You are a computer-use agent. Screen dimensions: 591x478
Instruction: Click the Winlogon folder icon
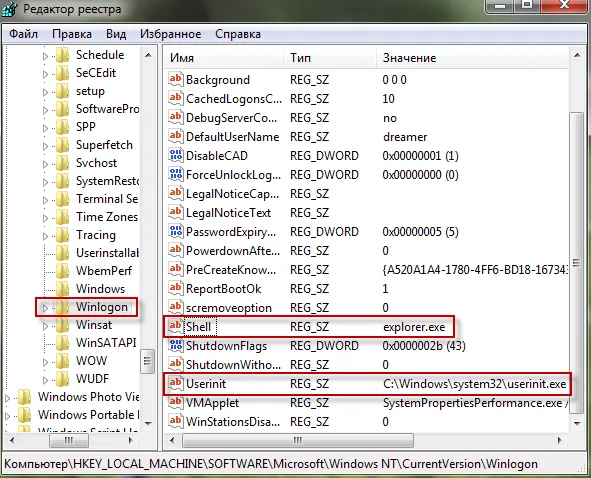tap(63, 307)
